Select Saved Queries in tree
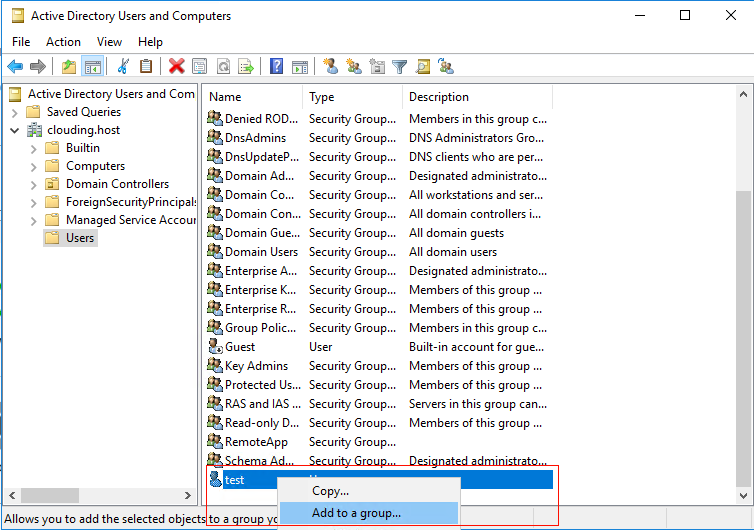 coord(84,112)
